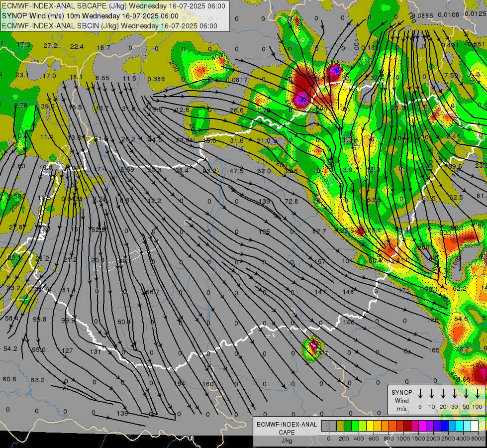Image resolution: width=487 pixels, height=448 pixels.
Task: Click the 22.4 value on the map
Action: [77, 47]
